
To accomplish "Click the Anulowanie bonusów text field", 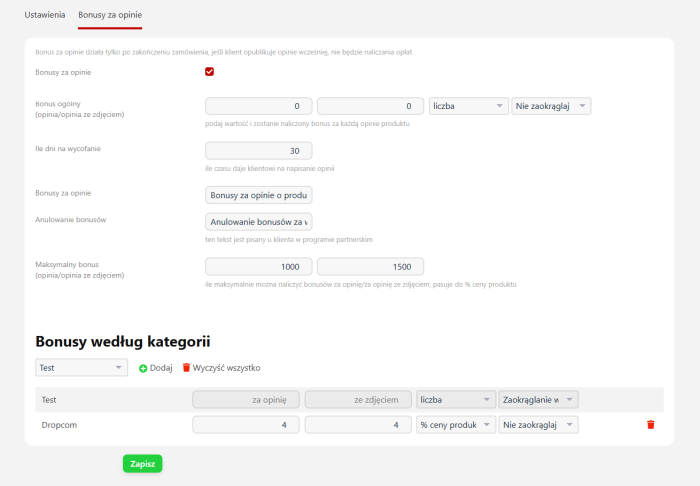I will (258, 221).
